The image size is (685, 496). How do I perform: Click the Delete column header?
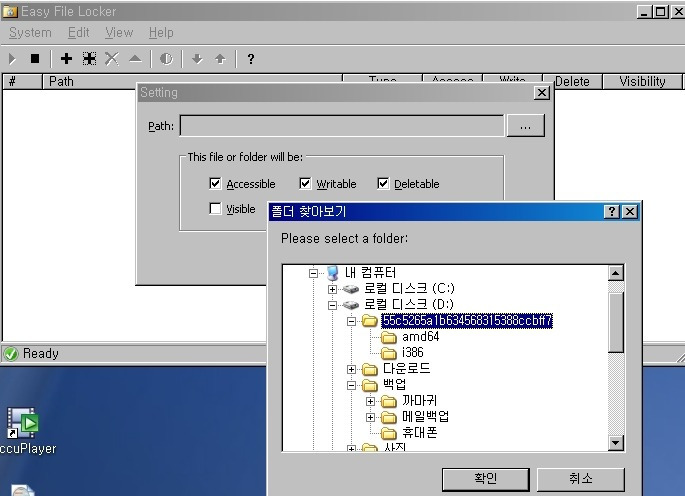click(572, 81)
